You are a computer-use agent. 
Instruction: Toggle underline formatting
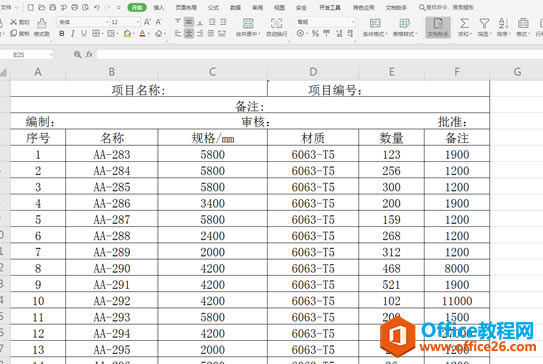[84, 34]
